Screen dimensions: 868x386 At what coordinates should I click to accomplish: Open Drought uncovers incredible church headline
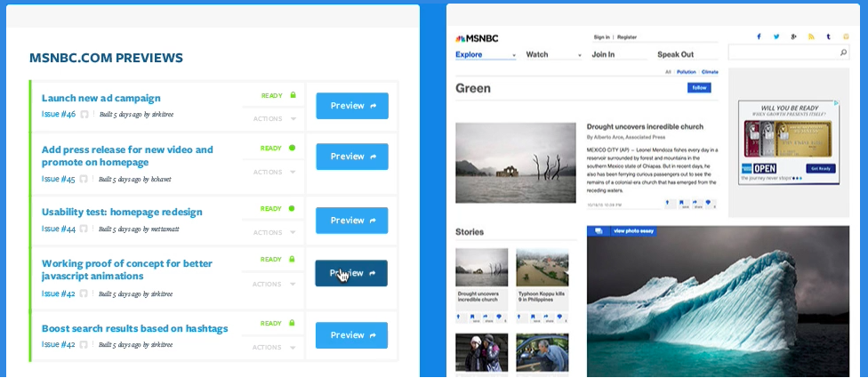point(645,127)
